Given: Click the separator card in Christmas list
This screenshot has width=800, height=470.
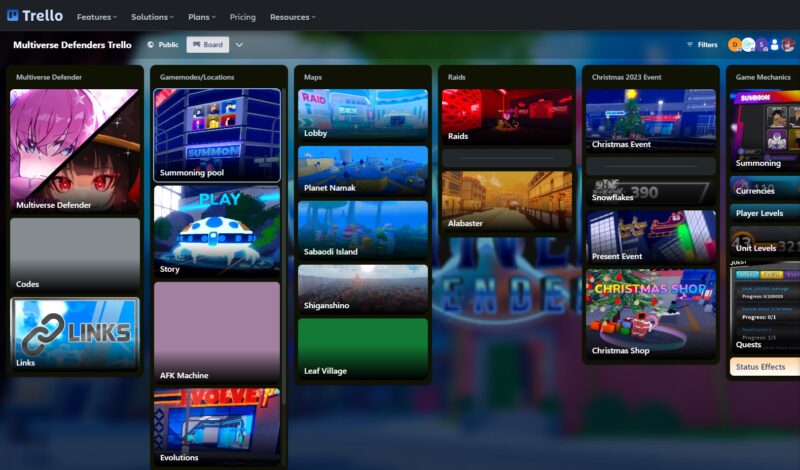Looking at the screenshot, I should pyautogui.click(x=651, y=166).
